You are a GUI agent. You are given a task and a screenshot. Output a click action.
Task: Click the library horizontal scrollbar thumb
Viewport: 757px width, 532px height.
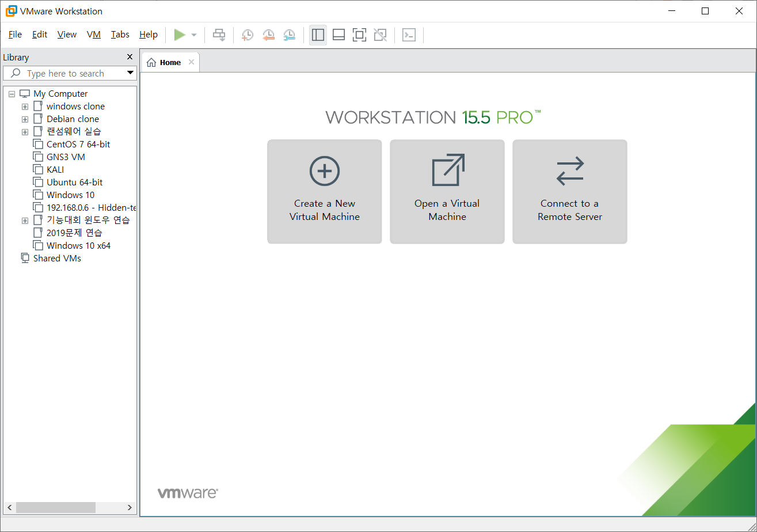[55, 508]
